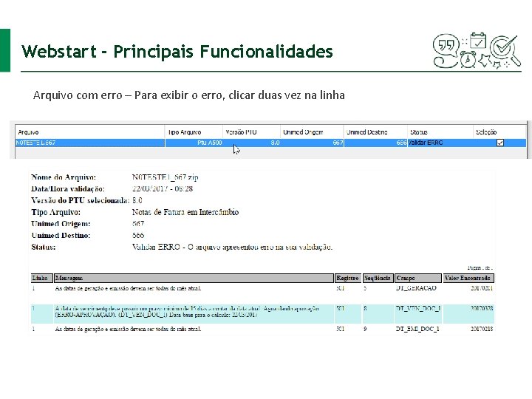Click the DT_VEN_DOC_1 field cell

click(418, 308)
